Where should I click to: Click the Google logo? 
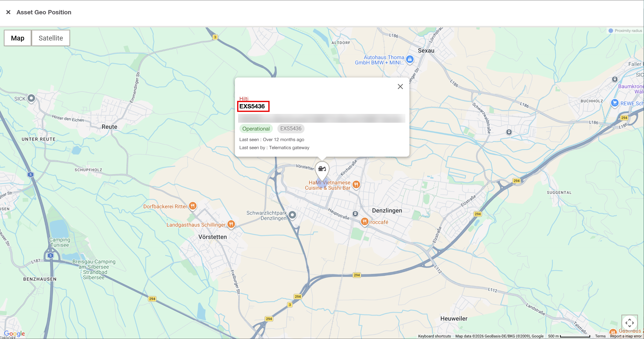(14, 334)
